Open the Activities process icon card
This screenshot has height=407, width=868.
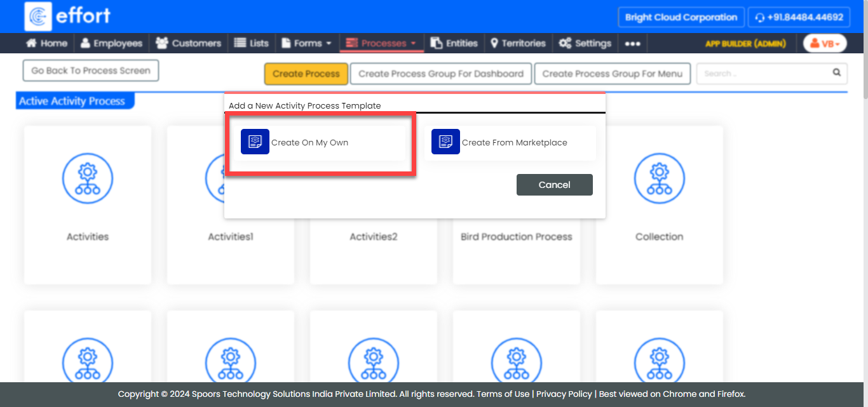coord(88,178)
